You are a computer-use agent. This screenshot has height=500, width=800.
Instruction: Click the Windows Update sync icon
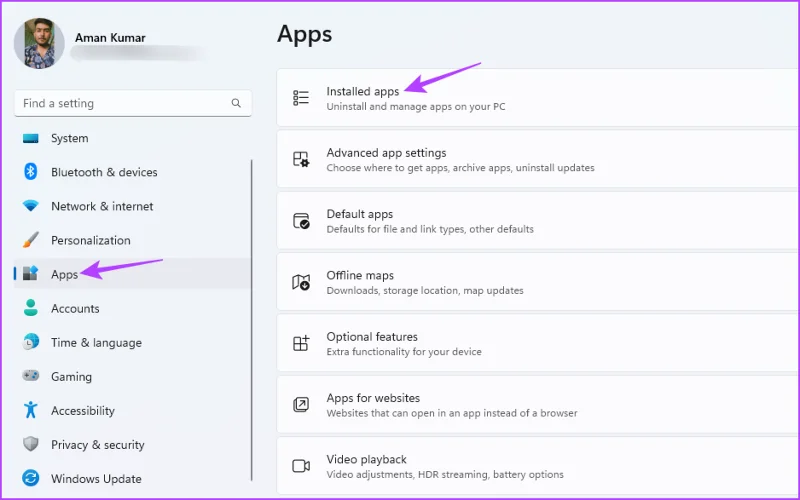tap(31, 478)
